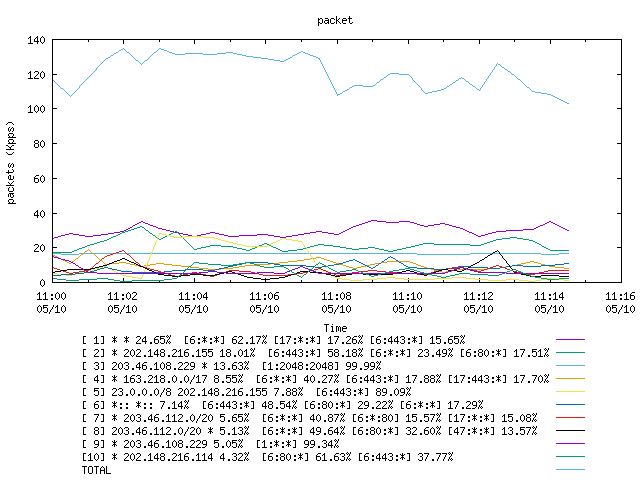
Task: Click the 11:14 05/10 time label
Action: tap(549, 302)
